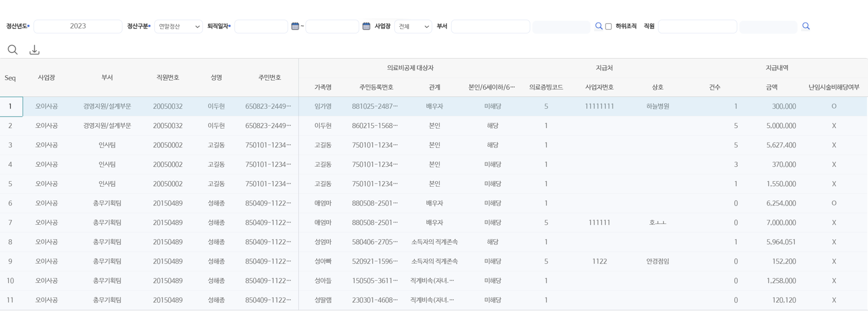
Task: Select business number cell 111111
Action: click(x=599, y=223)
